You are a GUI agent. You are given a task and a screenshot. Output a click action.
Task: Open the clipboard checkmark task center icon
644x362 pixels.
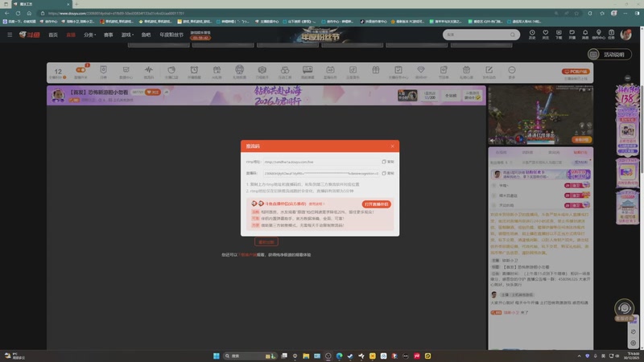[398, 70]
